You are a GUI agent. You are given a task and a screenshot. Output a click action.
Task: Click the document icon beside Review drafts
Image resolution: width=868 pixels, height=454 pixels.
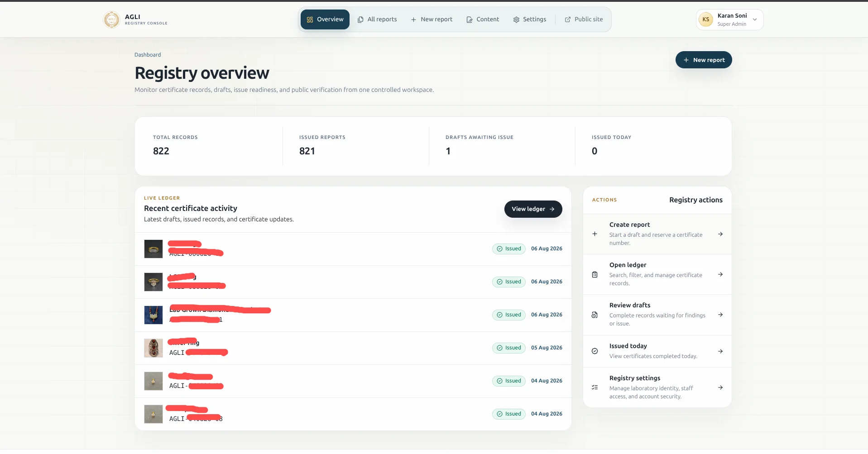[595, 315]
